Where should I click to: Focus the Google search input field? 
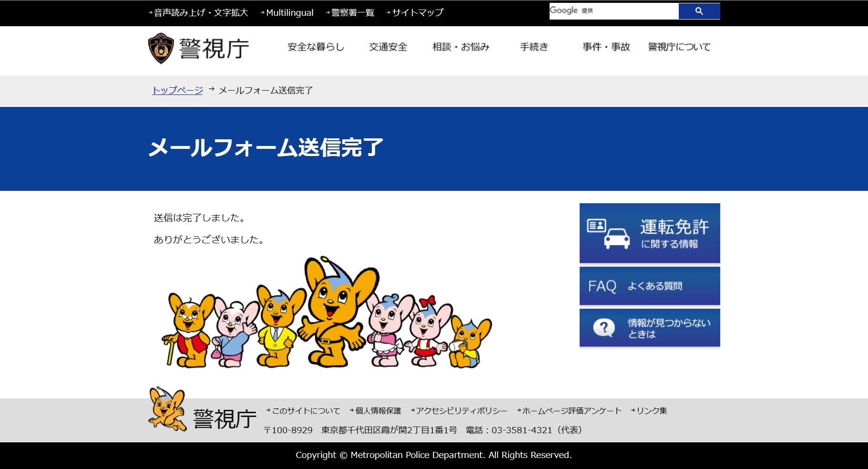(613, 11)
